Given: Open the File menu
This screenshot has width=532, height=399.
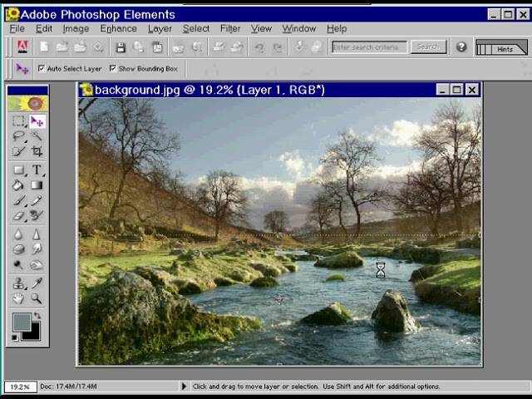Looking at the screenshot, I should coord(17,28).
